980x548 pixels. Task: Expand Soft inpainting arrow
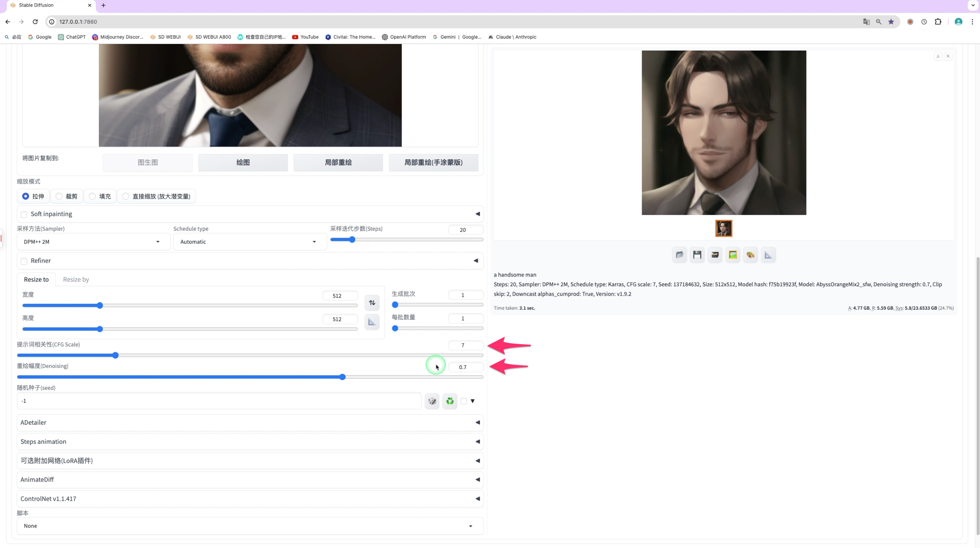point(478,214)
